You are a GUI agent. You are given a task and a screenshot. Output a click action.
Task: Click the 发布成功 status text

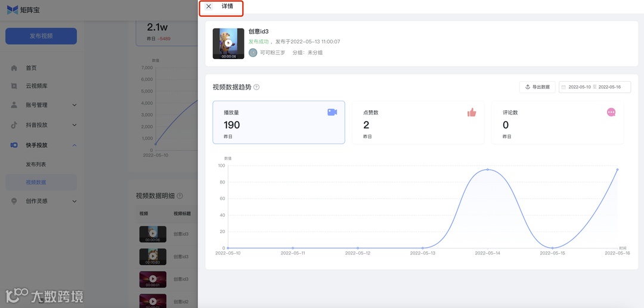coord(259,42)
